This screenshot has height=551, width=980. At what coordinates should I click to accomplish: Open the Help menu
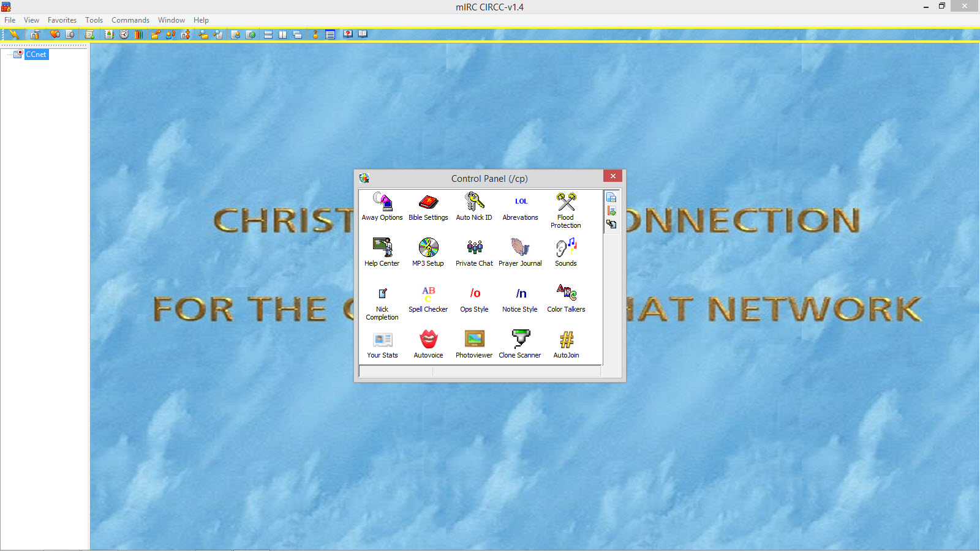(201, 20)
